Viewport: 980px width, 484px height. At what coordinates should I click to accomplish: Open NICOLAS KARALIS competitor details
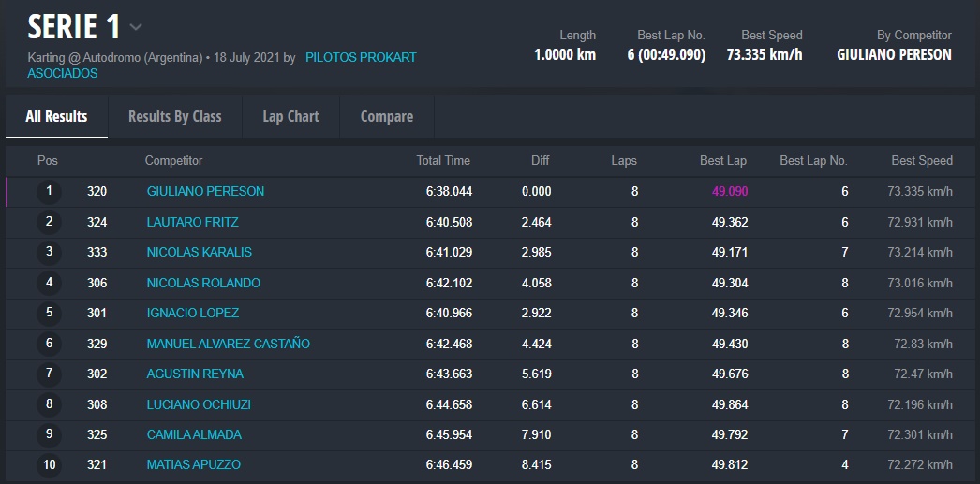[x=199, y=252]
